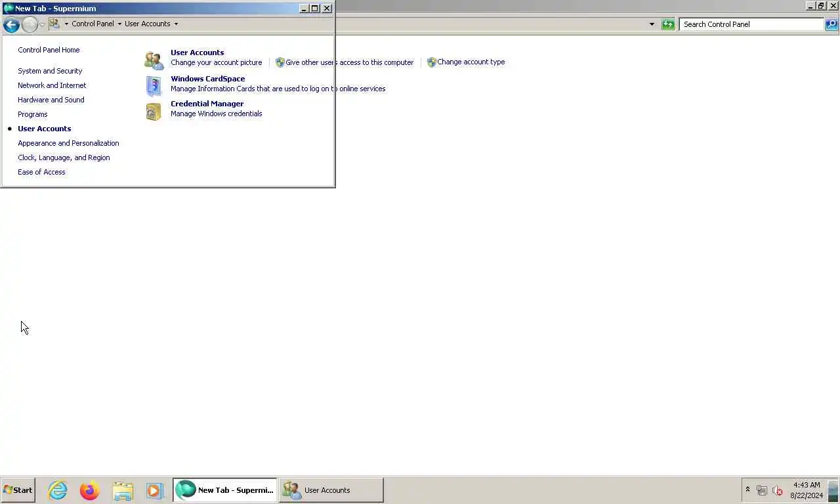
Task: Expand the arrow right of the address bar icon
Action: point(66,24)
